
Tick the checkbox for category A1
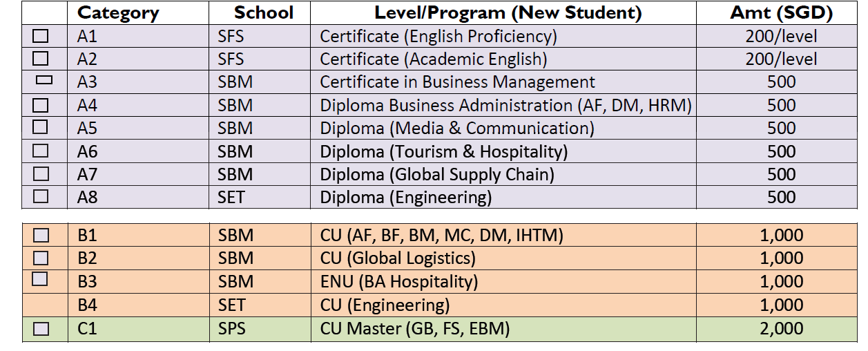pyautogui.click(x=41, y=35)
